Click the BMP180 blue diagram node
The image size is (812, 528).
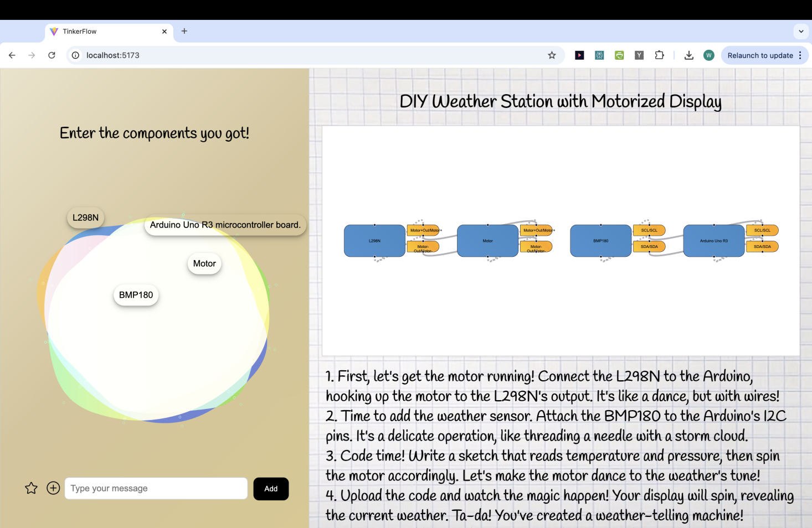point(601,241)
